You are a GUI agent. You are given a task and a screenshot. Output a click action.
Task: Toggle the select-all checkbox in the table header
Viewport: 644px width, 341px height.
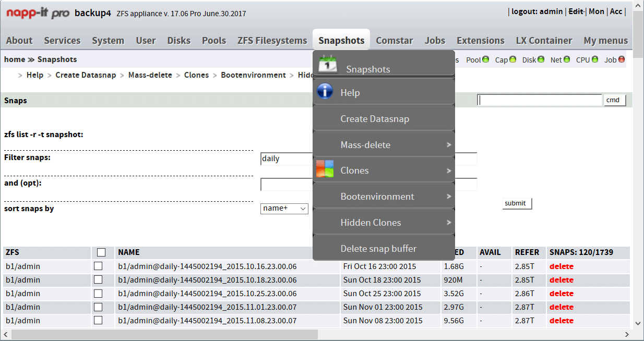101,252
